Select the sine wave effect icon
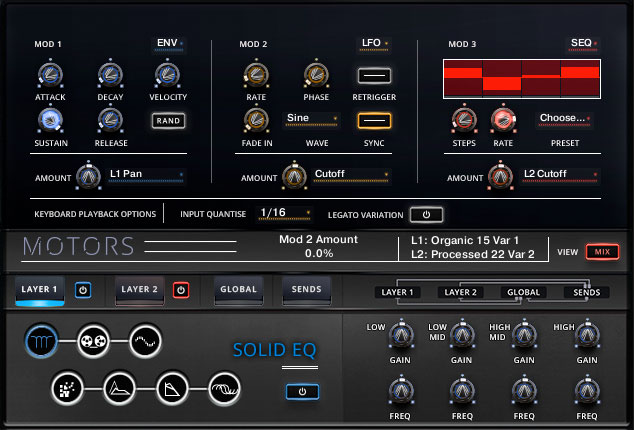634x430 pixels. pyautogui.click(x=144, y=340)
